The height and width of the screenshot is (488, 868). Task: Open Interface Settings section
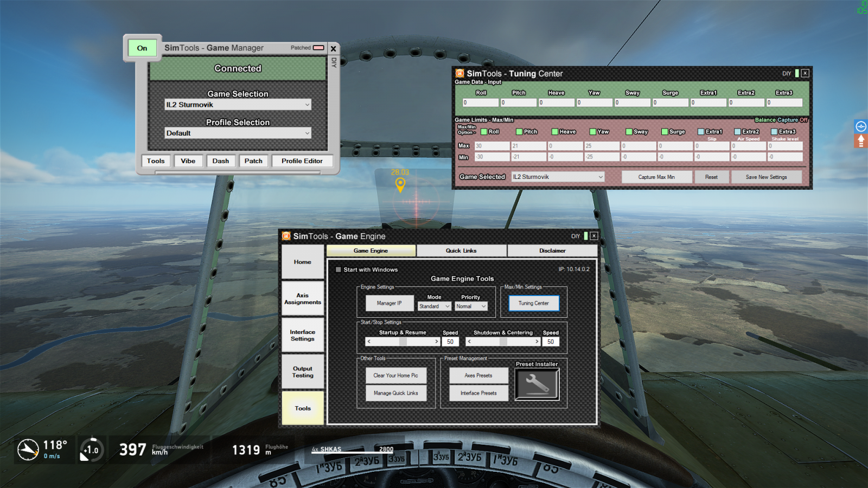[303, 335]
